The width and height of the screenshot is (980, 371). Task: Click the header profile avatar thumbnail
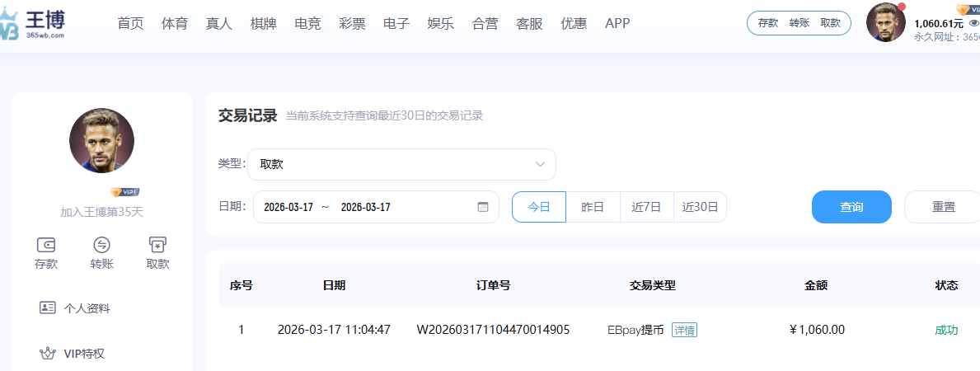click(886, 22)
